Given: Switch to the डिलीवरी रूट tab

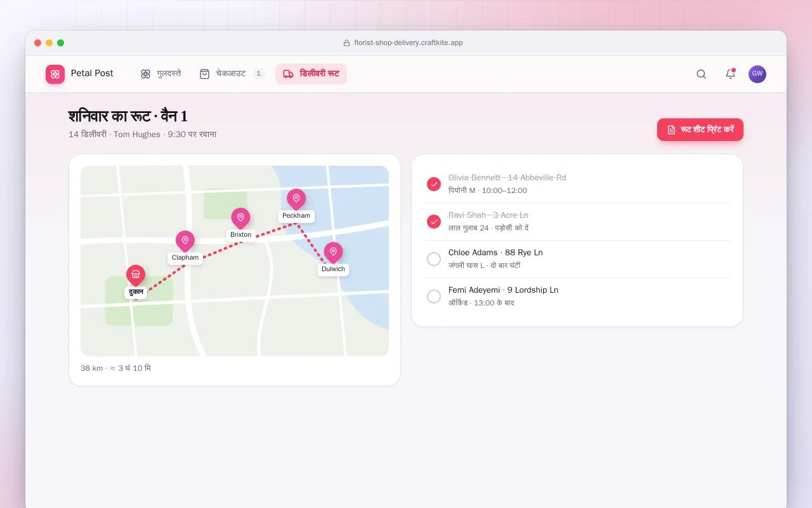Looking at the screenshot, I should point(311,74).
